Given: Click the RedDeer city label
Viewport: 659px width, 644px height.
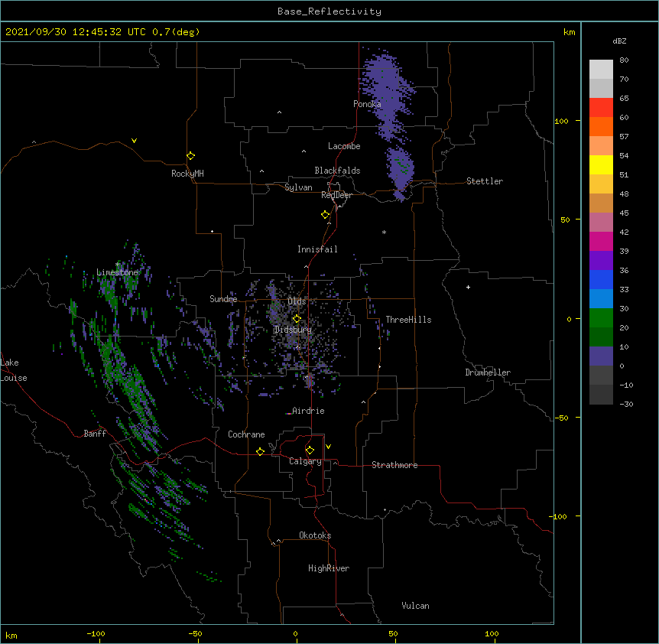Looking at the screenshot, I should pyautogui.click(x=336, y=195).
